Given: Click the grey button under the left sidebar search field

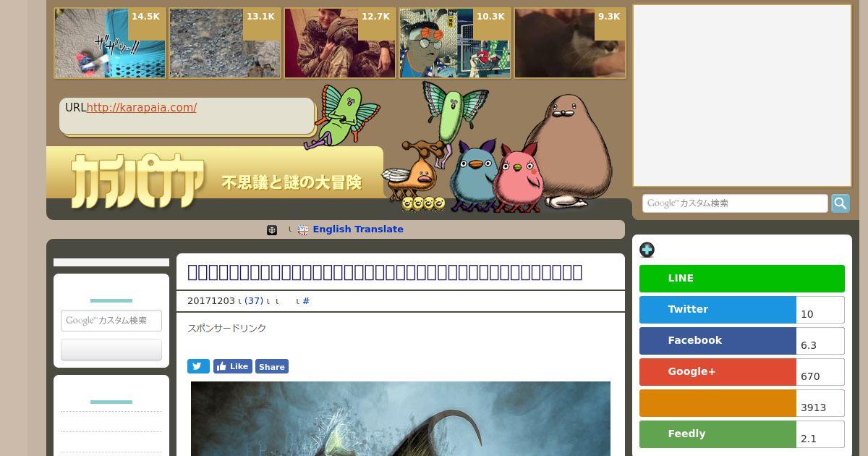Looking at the screenshot, I should click(111, 350).
